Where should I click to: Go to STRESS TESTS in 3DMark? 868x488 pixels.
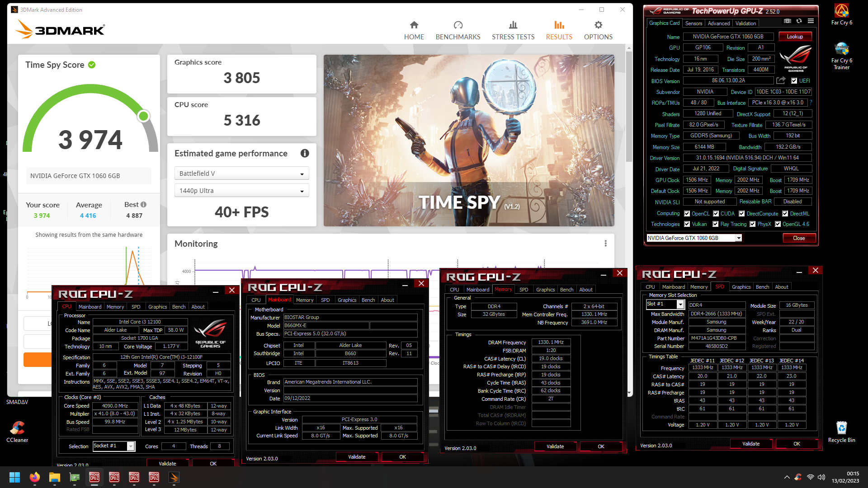coord(513,30)
